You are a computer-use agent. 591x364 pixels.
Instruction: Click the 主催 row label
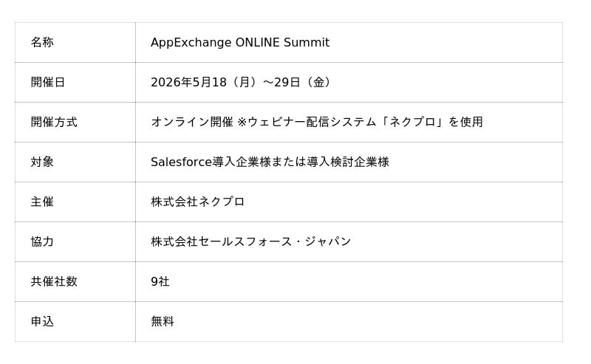point(42,202)
